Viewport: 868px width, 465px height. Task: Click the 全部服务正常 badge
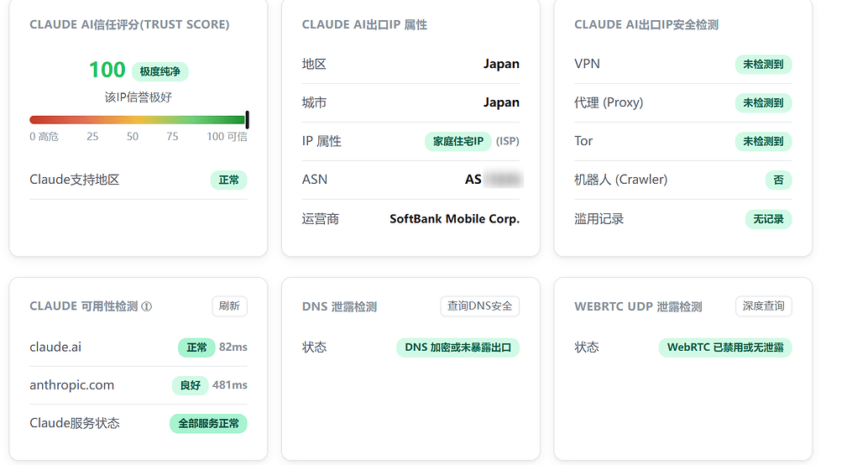[208, 424]
